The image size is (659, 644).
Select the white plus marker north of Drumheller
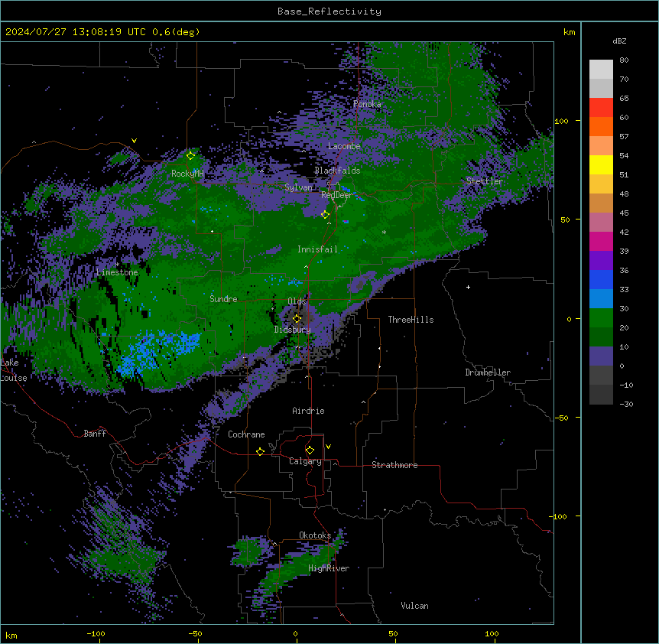[x=468, y=287]
